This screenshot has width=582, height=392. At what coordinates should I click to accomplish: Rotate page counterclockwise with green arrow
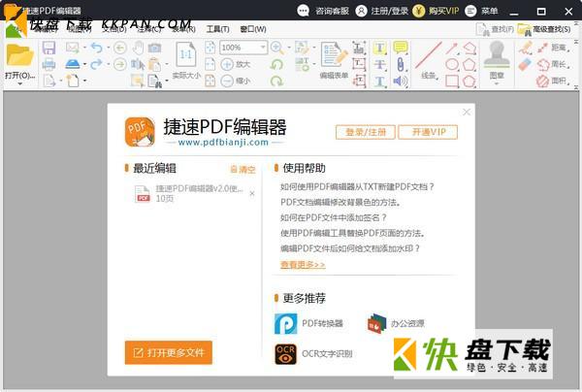(x=276, y=64)
